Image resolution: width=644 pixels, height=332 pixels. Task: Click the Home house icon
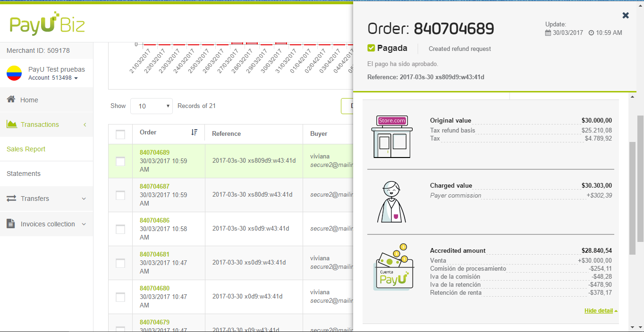(11, 100)
